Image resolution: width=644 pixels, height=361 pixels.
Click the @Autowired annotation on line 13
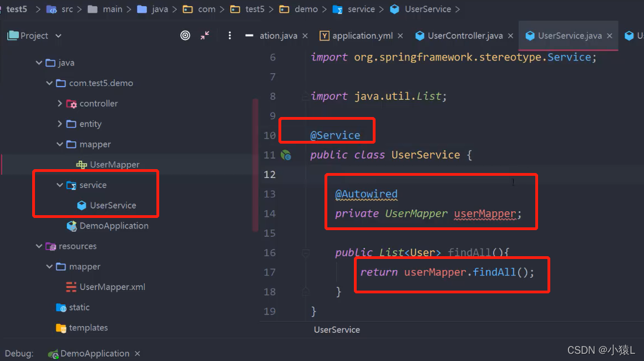click(x=366, y=194)
